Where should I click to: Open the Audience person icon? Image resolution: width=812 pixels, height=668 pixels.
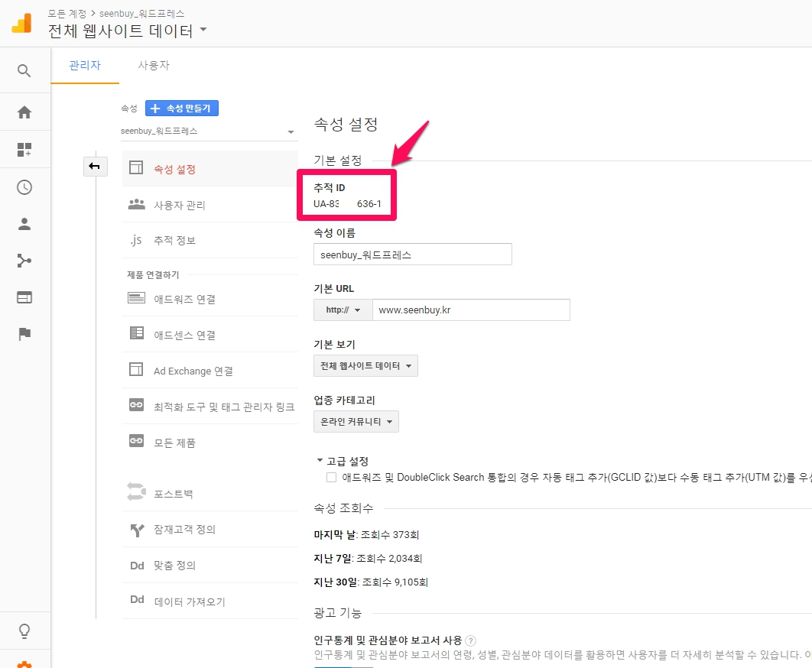pos(24,224)
